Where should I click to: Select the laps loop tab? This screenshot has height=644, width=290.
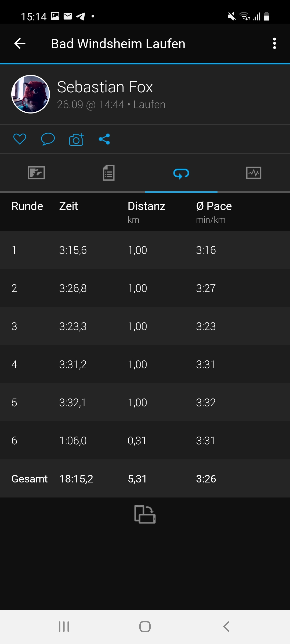(x=181, y=174)
